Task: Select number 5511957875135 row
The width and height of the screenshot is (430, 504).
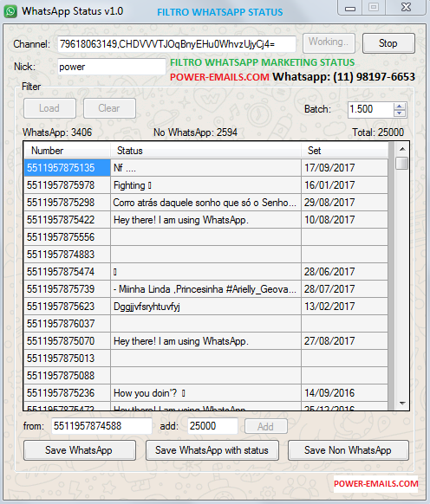Action: (x=68, y=167)
